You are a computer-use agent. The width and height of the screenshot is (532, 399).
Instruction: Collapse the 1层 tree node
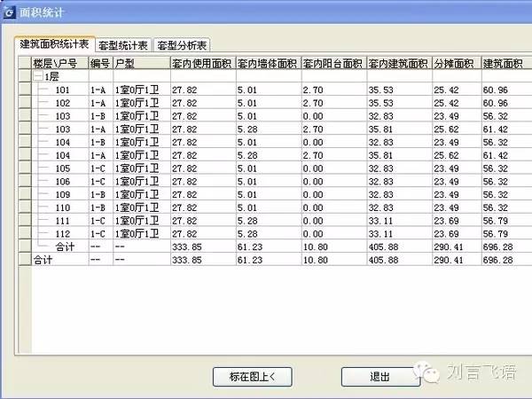[x=38, y=76]
